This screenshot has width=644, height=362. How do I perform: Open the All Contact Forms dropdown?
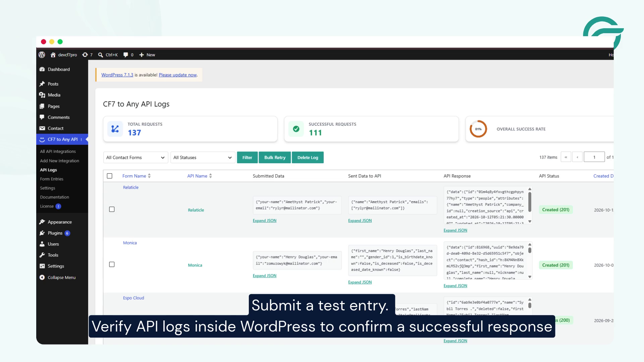(x=136, y=158)
